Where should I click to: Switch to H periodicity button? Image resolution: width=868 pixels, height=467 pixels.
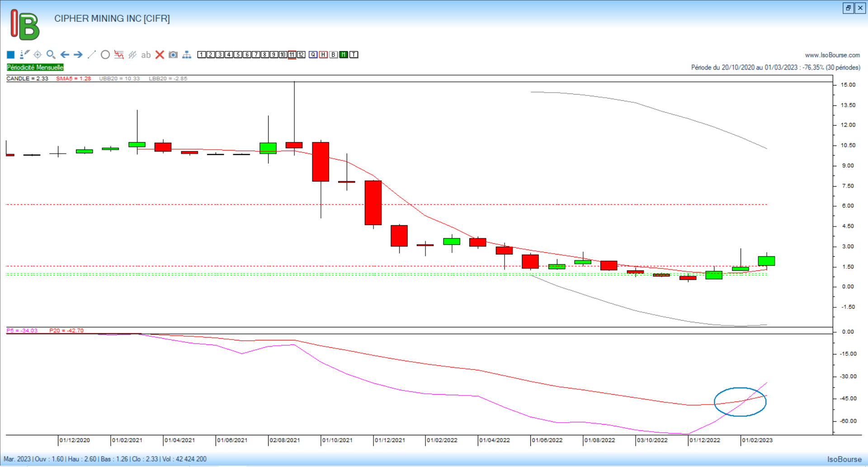point(323,55)
